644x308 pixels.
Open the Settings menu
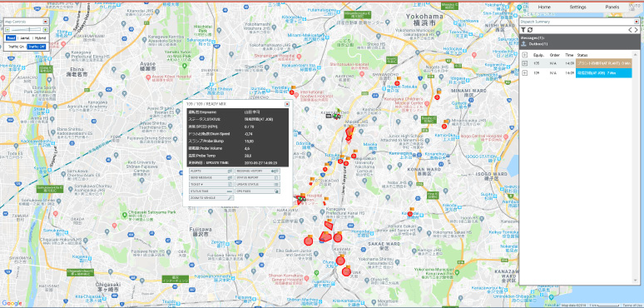(578, 7)
